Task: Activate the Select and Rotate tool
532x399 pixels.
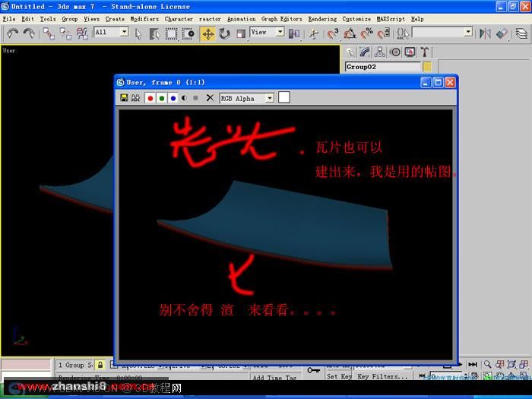Action: click(x=224, y=33)
